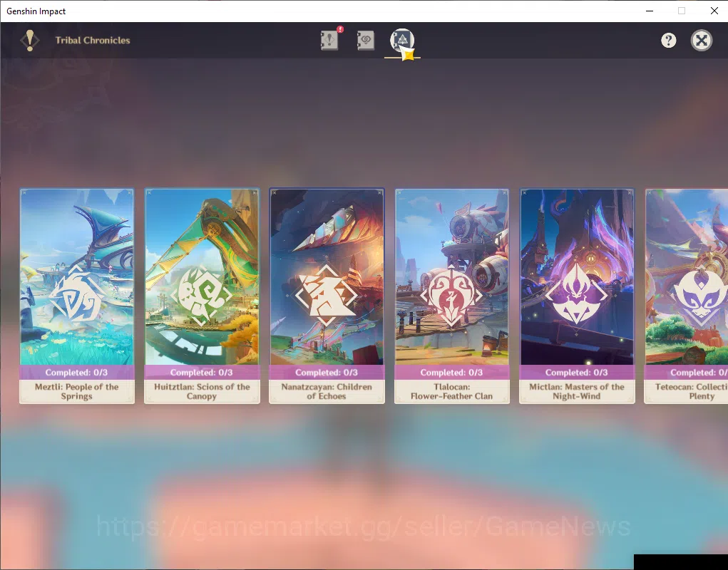
Task: Click the "Huitztlan: Scions of the Canopy" label
Action: click(202, 391)
